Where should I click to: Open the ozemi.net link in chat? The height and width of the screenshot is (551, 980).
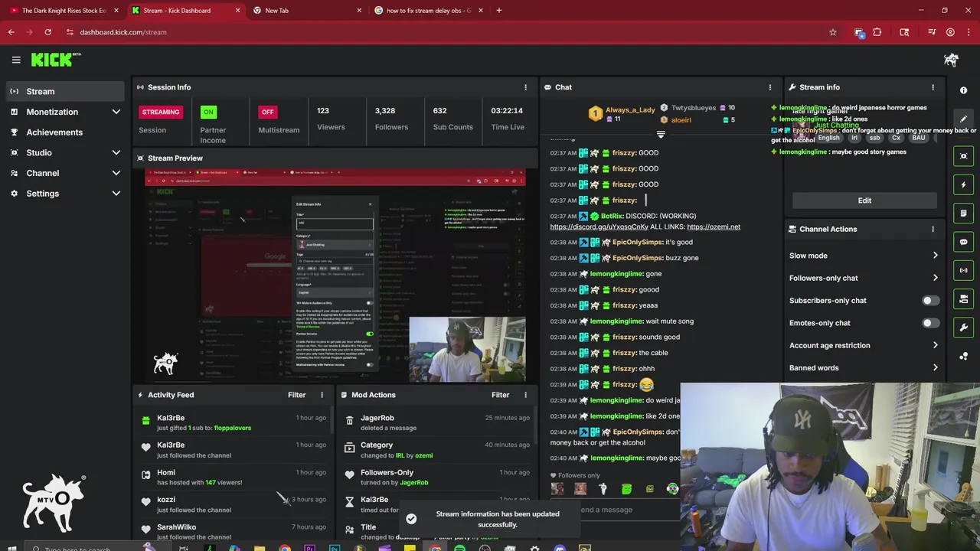tap(714, 227)
